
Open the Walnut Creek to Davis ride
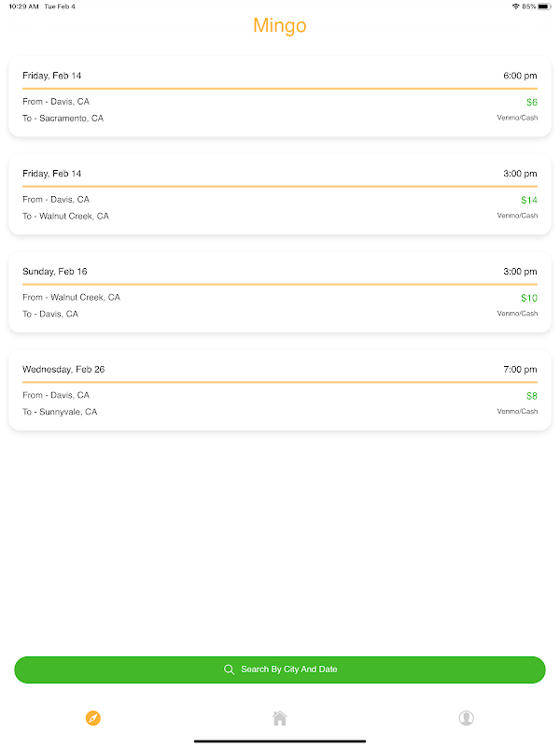pos(280,293)
